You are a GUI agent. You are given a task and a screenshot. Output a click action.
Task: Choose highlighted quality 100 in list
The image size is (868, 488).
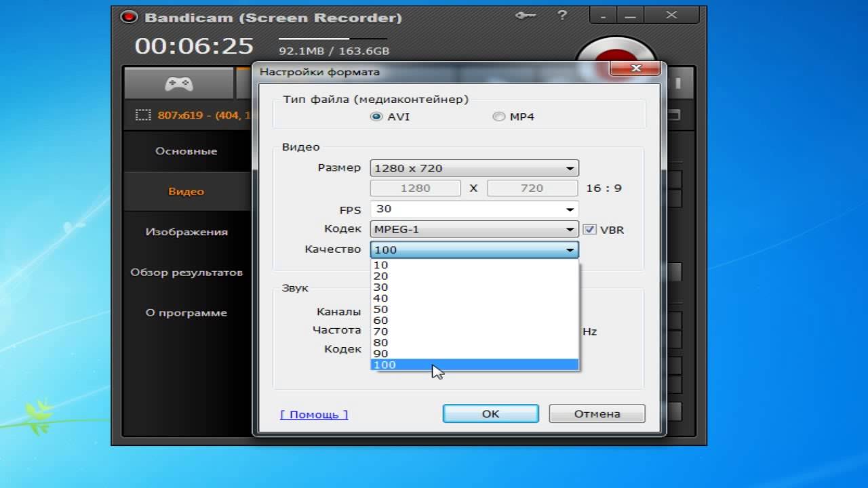[x=475, y=365]
